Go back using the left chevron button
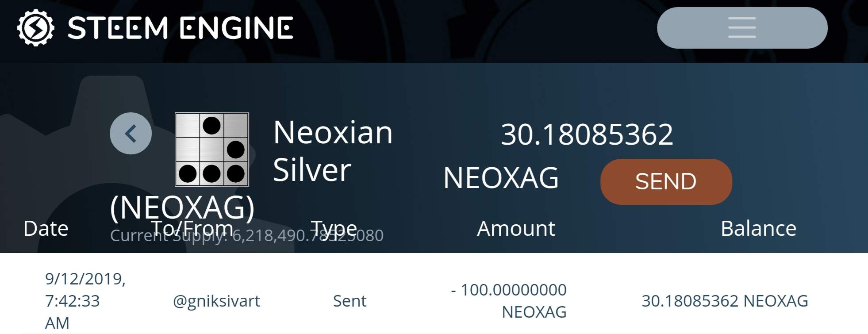Viewport: 868px width, 334px height. point(131,133)
